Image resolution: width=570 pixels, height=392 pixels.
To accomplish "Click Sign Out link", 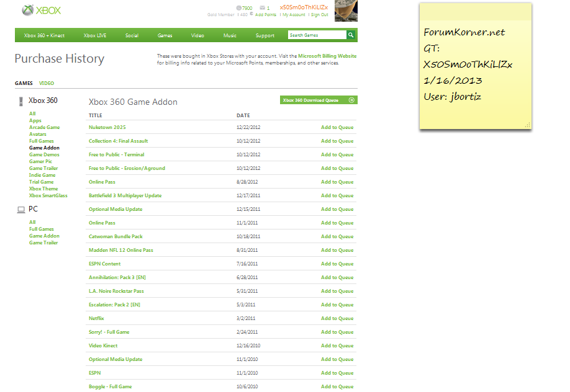I will coord(320,14).
